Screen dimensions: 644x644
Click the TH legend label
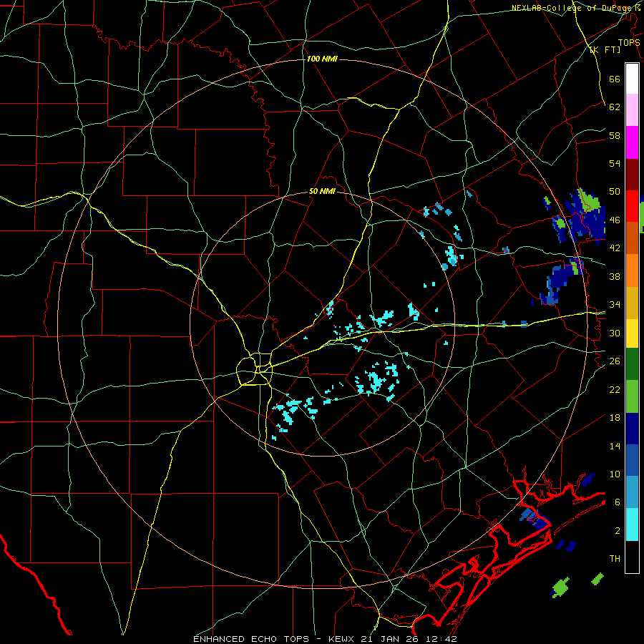pyautogui.click(x=615, y=559)
